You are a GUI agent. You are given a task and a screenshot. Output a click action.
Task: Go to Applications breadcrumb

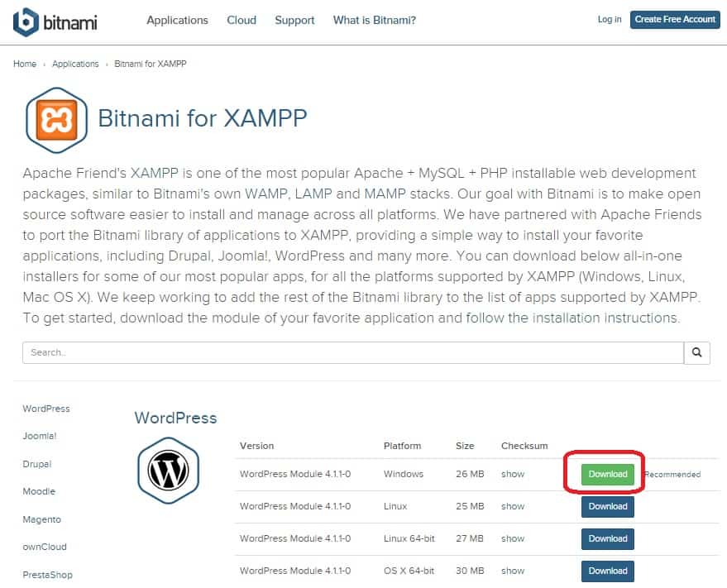tap(75, 64)
